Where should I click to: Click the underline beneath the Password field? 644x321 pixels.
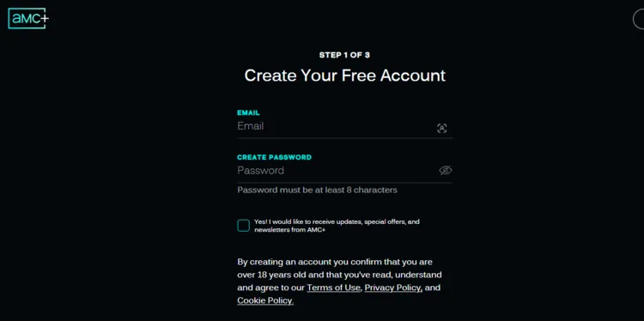tap(344, 183)
